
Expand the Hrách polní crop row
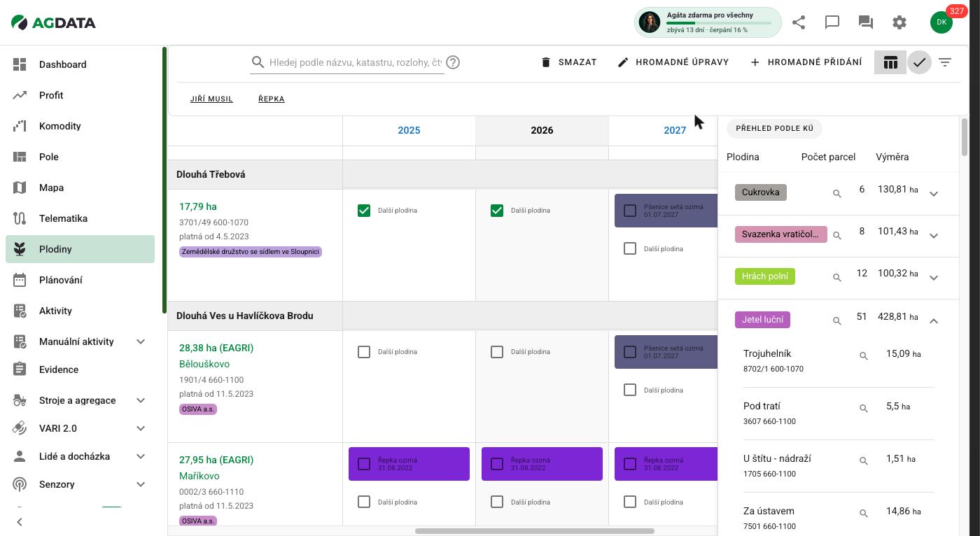(x=934, y=278)
